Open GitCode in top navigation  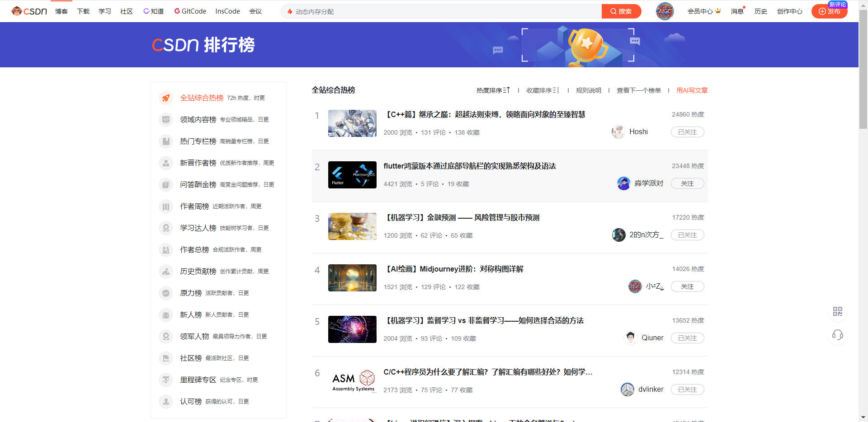(190, 11)
